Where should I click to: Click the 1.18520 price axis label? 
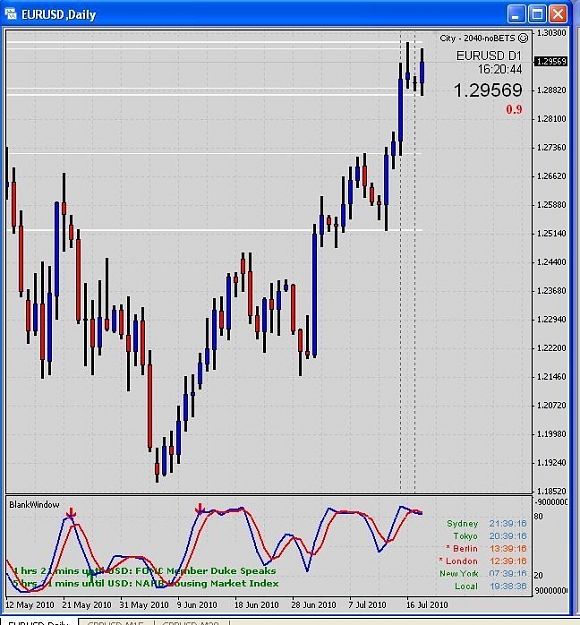[552, 491]
